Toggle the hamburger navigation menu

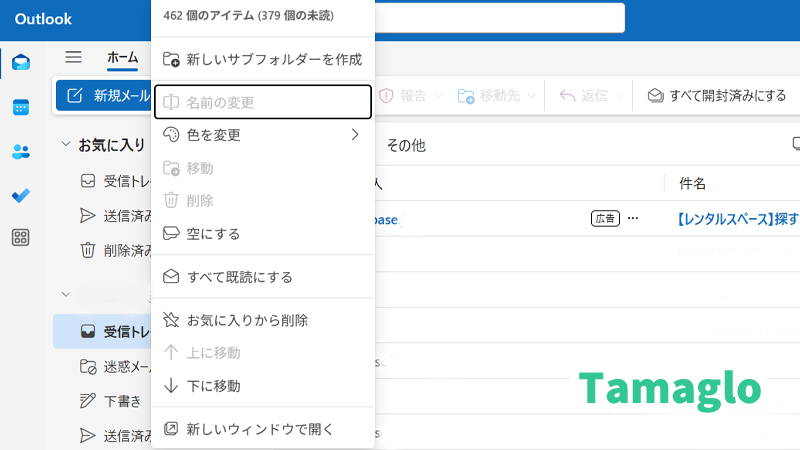click(x=73, y=57)
